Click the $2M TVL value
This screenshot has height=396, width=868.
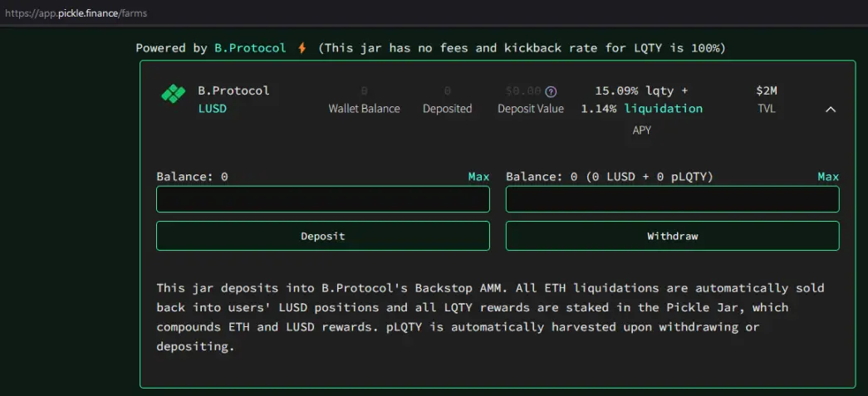point(766,90)
